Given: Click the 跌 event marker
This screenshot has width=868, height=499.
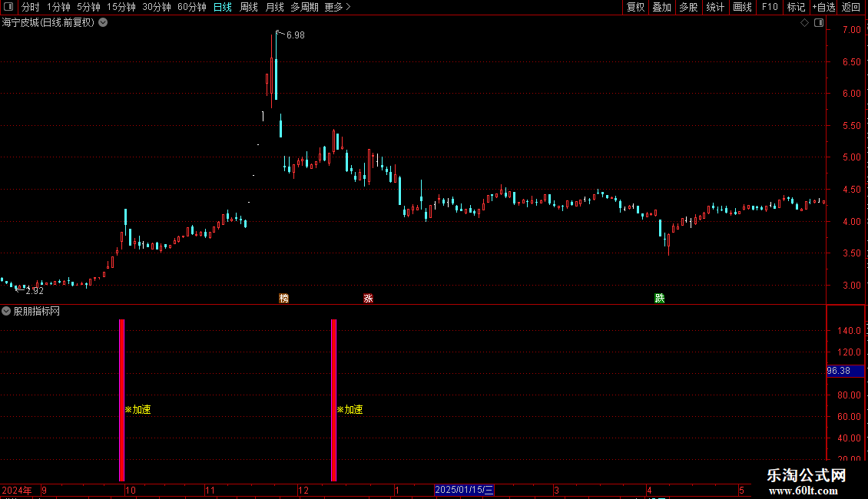Looking at the screenshot, I should (x=659, y=299).
